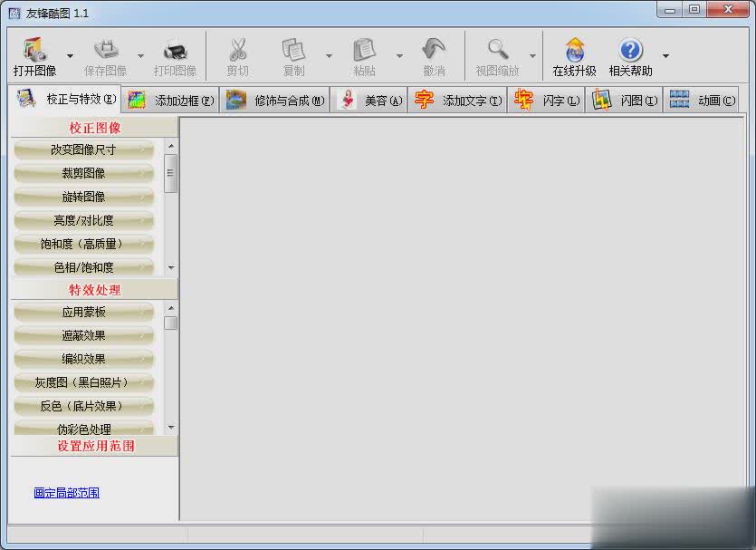Click the 打印图像 print icon

tap(175, 52)
